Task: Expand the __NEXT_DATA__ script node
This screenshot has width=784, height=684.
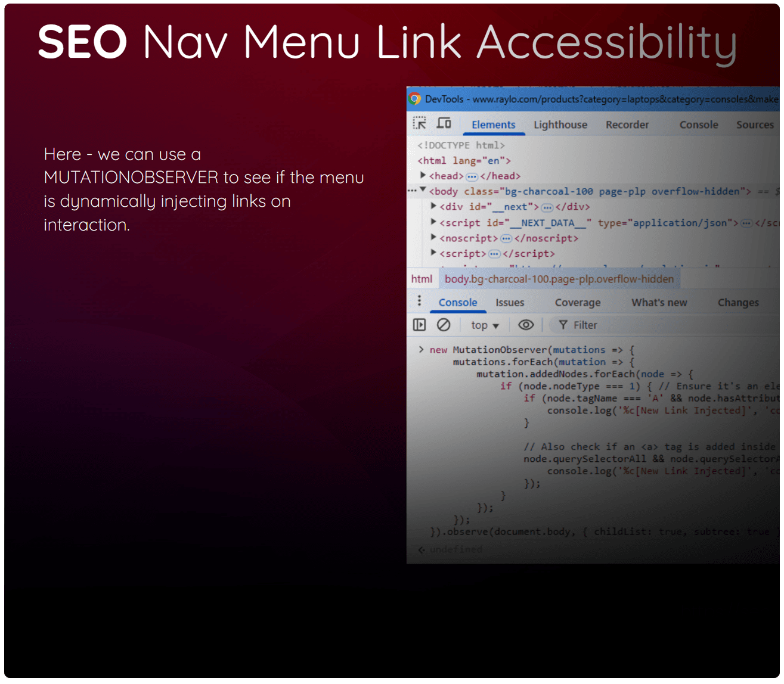Action: 433,222
